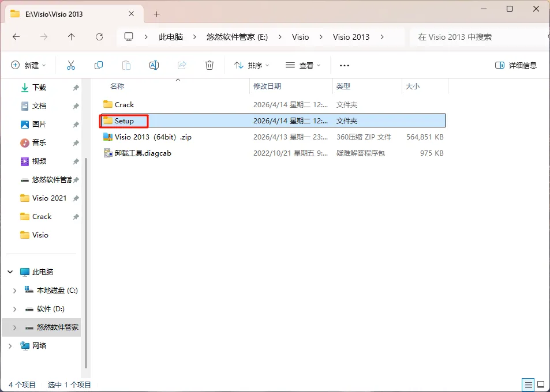Open 音乐 in the sidebar
This screenshot has height=392, width=550.
click(39, 142)
